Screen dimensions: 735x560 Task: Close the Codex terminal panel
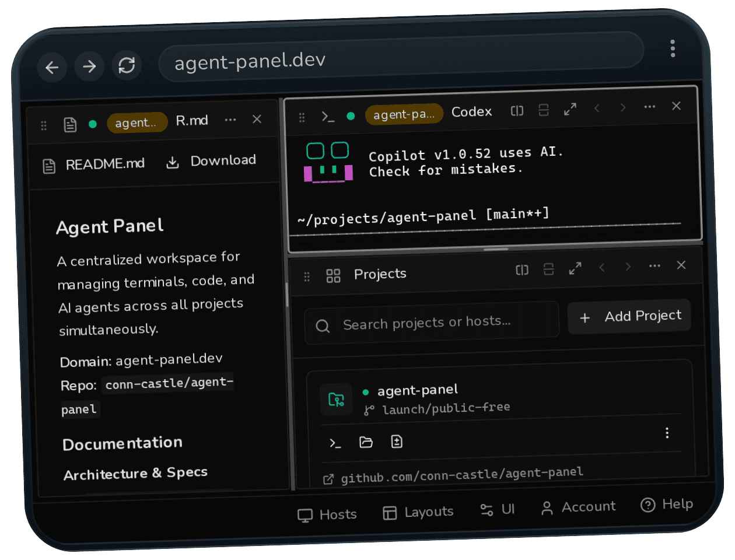[676, 106]
